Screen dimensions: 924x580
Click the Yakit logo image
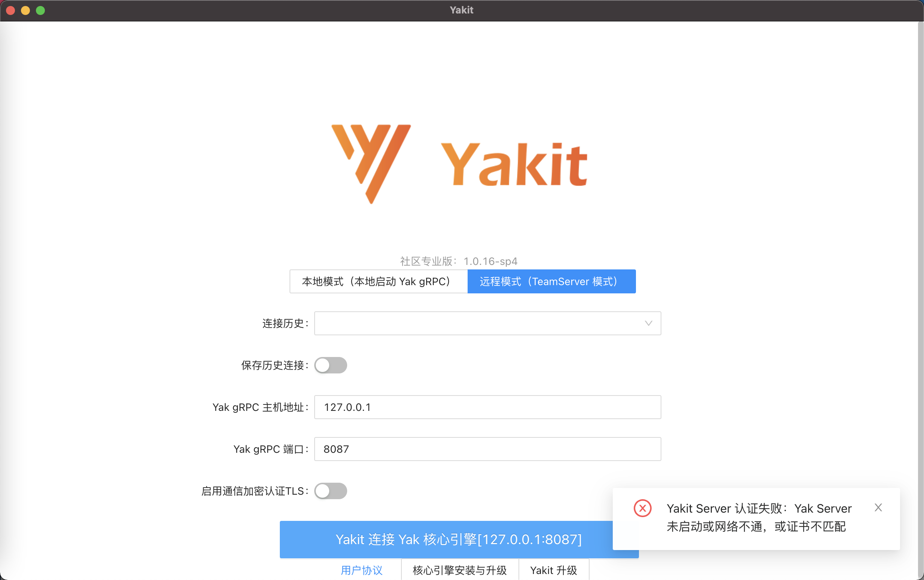(459, 164)
